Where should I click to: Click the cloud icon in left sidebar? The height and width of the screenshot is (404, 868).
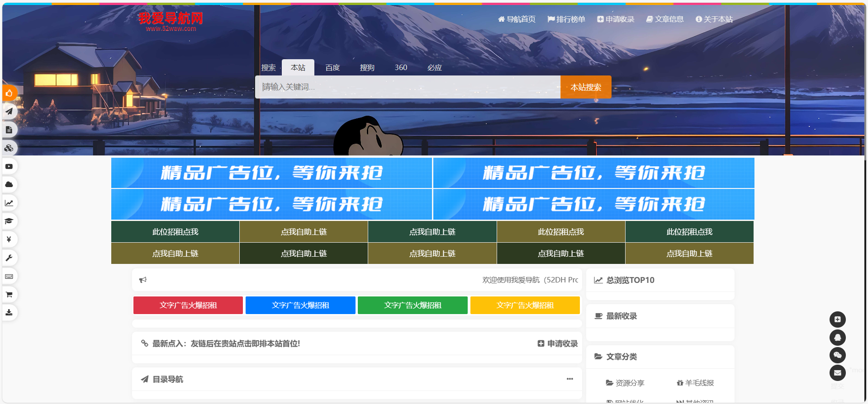tap(9, 184)
